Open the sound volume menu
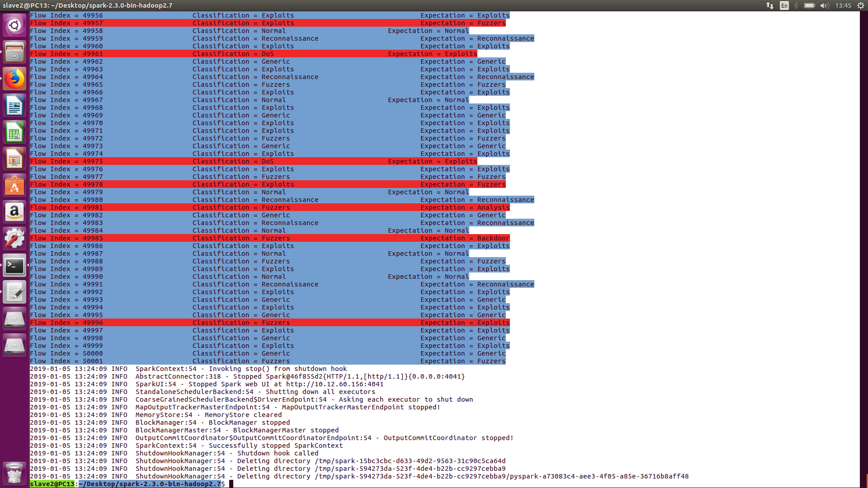Screen dimensions: 868x488 [825, 5]
